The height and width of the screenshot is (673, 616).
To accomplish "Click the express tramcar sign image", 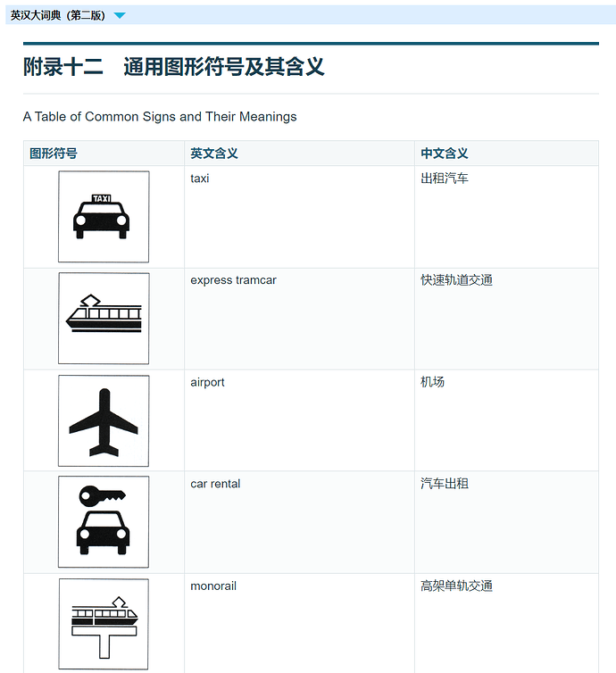I will [x=104, y=319].
